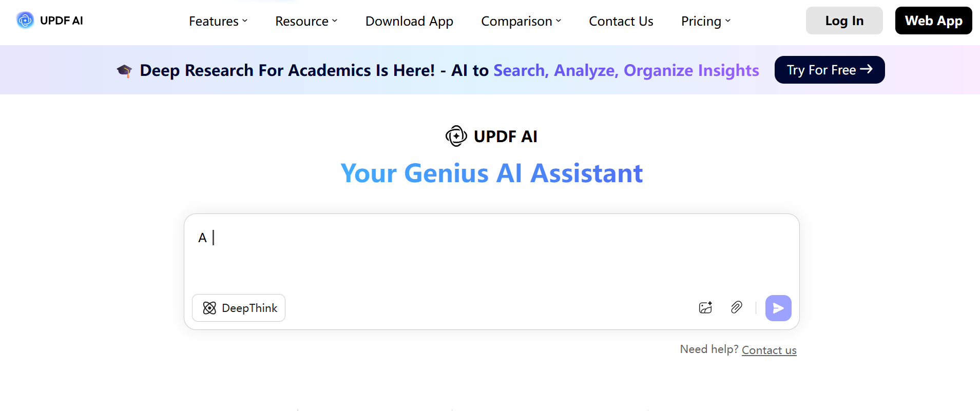This screenshot has width=980, height=411.
Task: Open the Contact Us menu item
Action: click(621, 21)
